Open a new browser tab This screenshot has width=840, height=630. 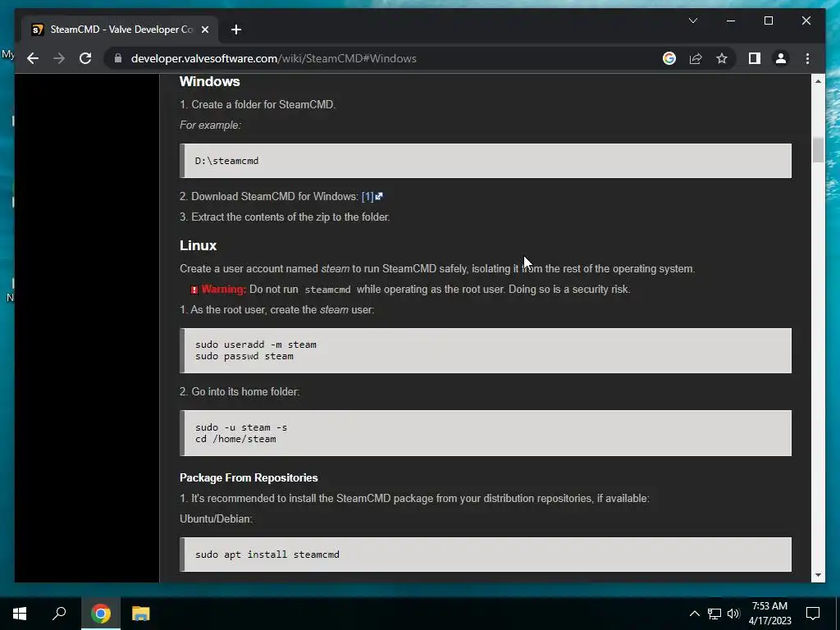pos(236,30)
